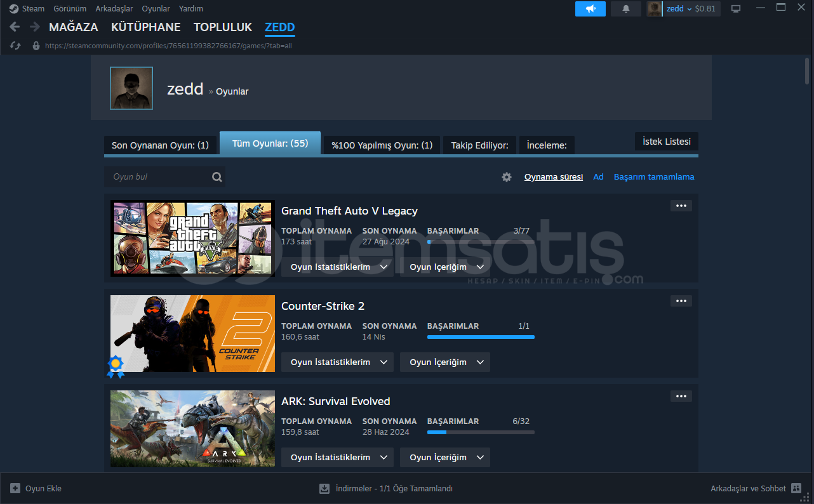Click the Grand Theft Auto V achievements progress bar

pos(481,242)
